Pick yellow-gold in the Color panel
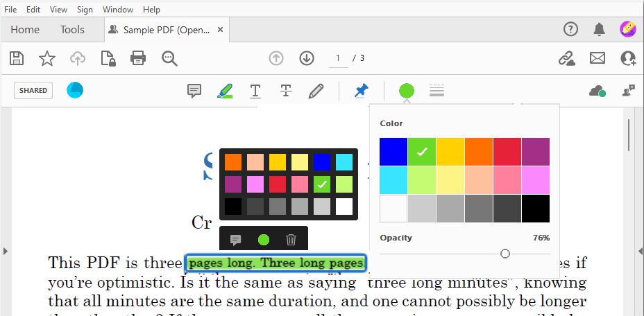This screenshot has width=644, height=316. click(450, 152)
